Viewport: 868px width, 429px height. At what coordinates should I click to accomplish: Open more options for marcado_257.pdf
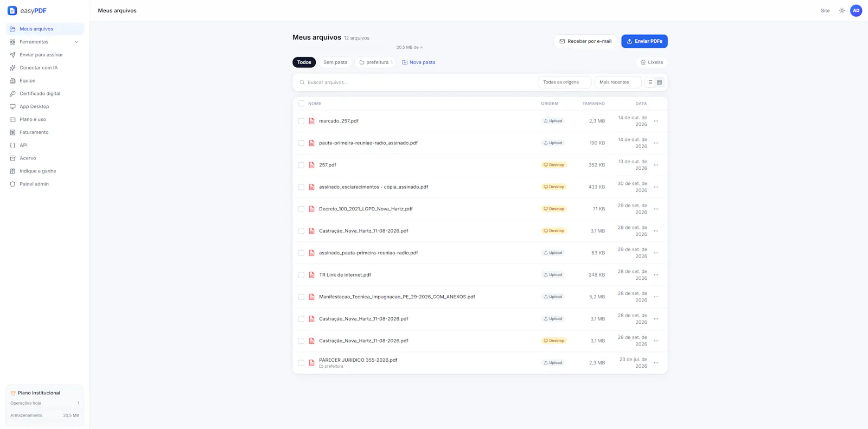click(x=656, y=121)
